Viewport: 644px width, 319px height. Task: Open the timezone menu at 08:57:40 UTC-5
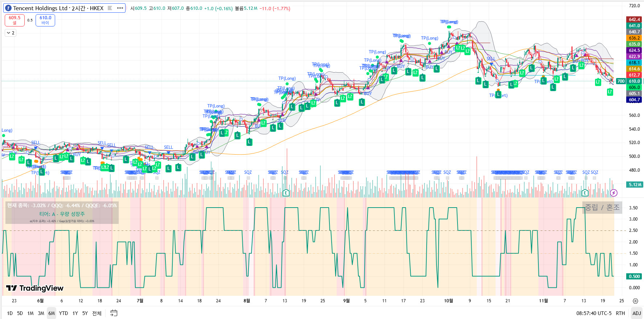pos(594,313)
